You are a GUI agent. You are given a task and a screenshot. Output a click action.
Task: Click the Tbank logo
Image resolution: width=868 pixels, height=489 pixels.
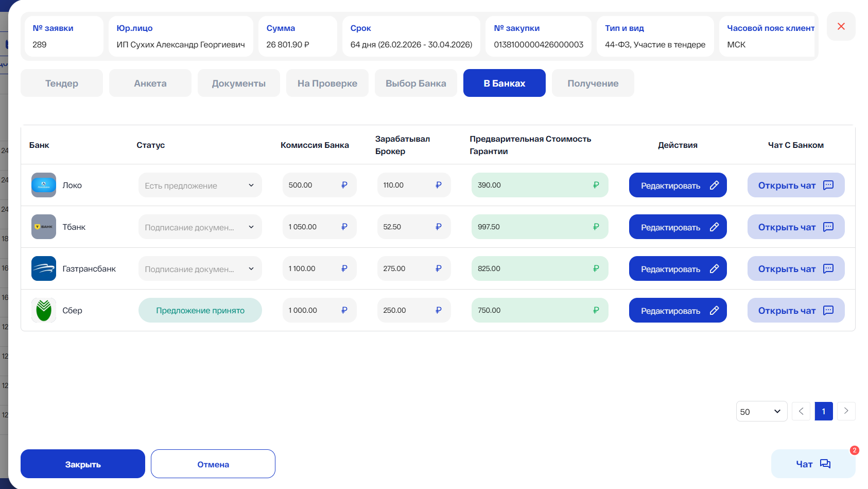coord(44,227)
